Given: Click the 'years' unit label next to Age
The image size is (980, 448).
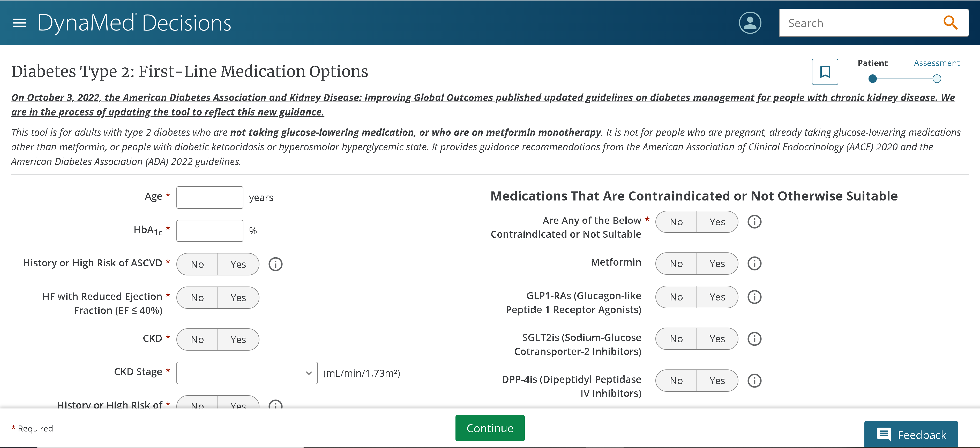Looking at the screenshot, I should tap(261, 198).
